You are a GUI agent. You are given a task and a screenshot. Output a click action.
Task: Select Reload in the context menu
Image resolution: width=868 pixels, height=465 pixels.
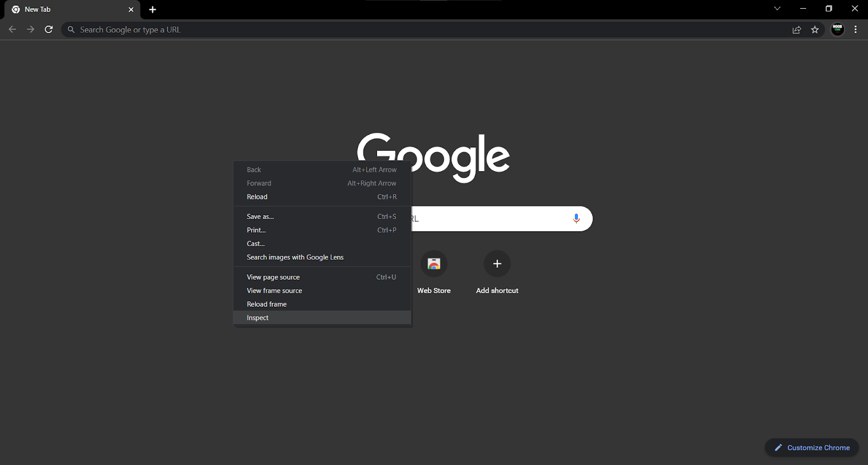click(x=322, y=197)
